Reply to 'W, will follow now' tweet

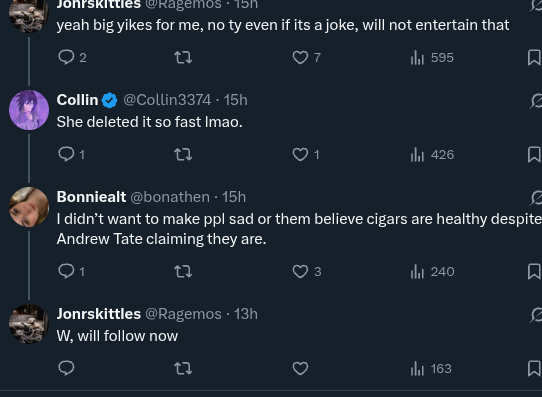point(66,368)
